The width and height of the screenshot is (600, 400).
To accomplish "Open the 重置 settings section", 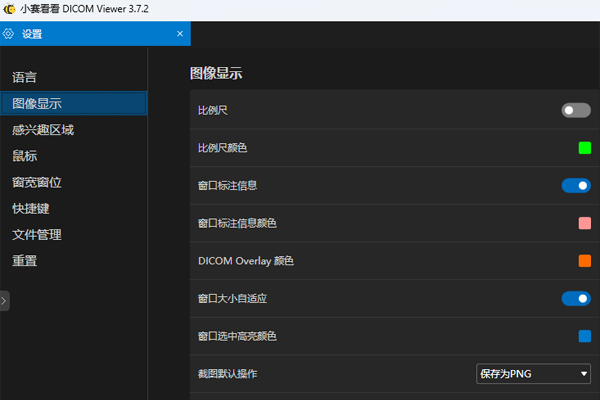I will (x=73, y=261).
